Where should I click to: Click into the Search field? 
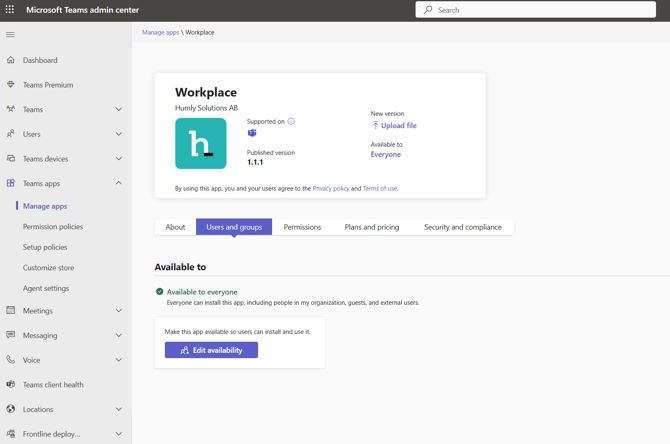coord(540,10)
